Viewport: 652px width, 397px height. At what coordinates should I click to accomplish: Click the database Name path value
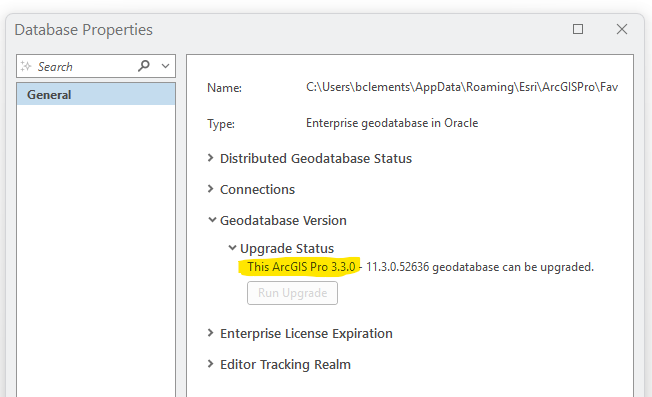(462, 87)
